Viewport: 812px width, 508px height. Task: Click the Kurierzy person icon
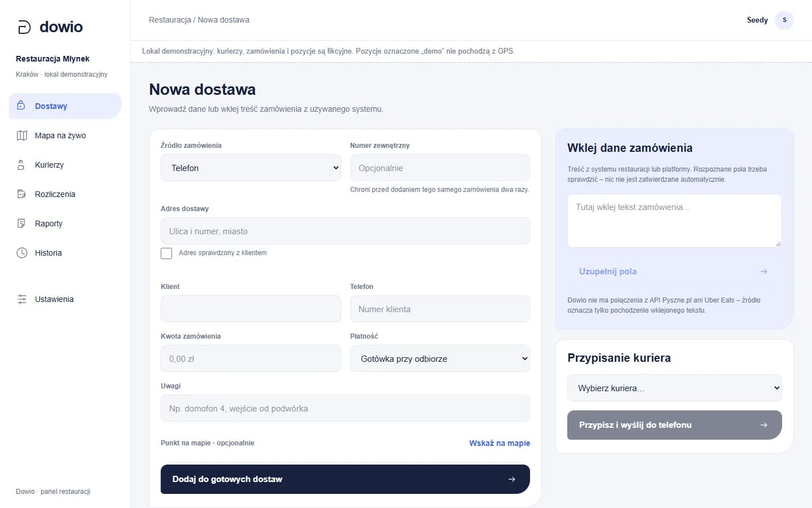pos(21,165)
